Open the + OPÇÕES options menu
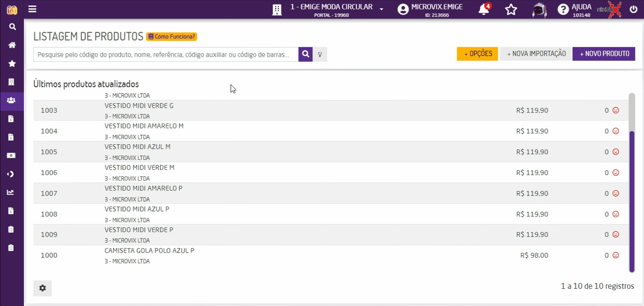Image resolution: width=644 pixels, height=306 pixels. (477, 54)
